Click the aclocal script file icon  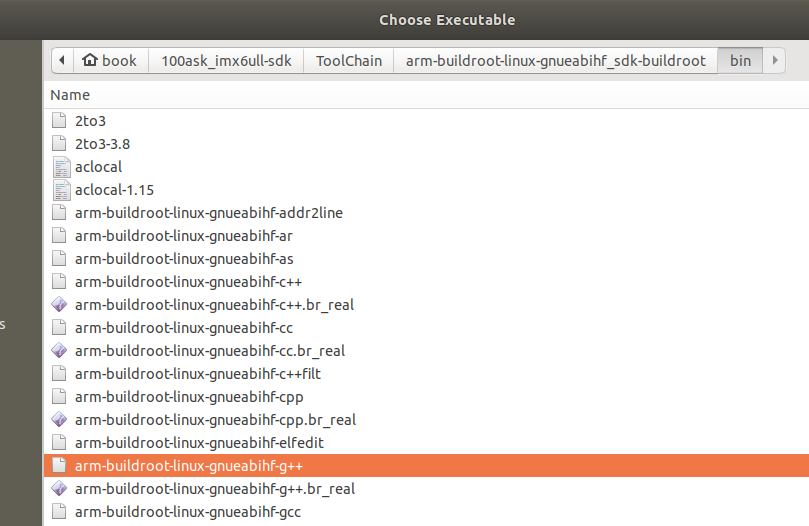(61, 167)
